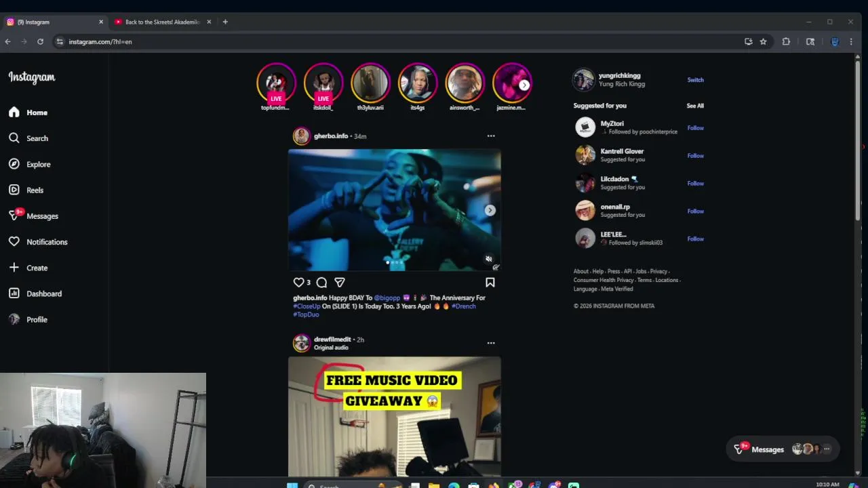Open the browser extensions menu
The height and width of the screenshot is (488, 868).
click(x=786, y=42)
